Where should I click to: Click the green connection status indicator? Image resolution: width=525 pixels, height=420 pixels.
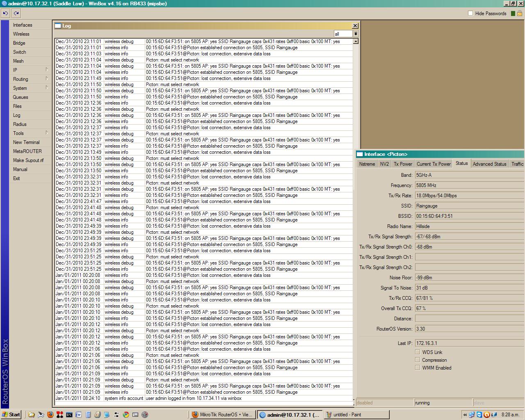pyautogui.click(x=513, y=14)
